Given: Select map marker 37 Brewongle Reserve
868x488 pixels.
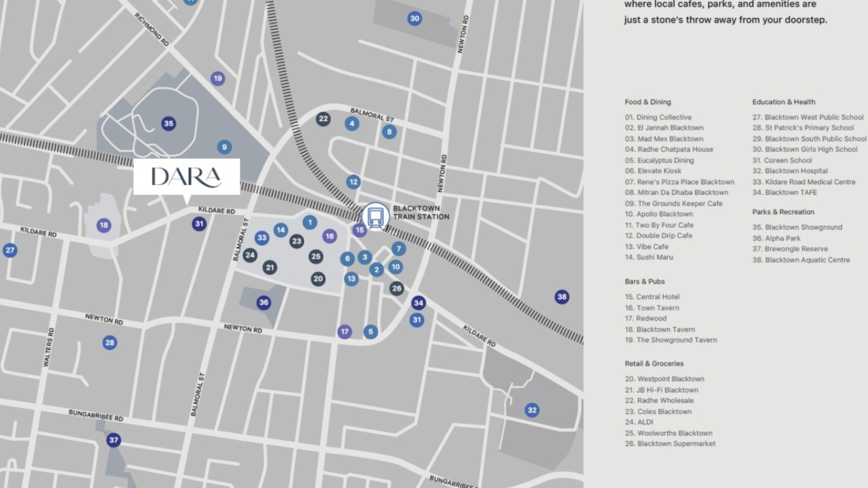Looking at the screenshot, I should coord(113,440).
